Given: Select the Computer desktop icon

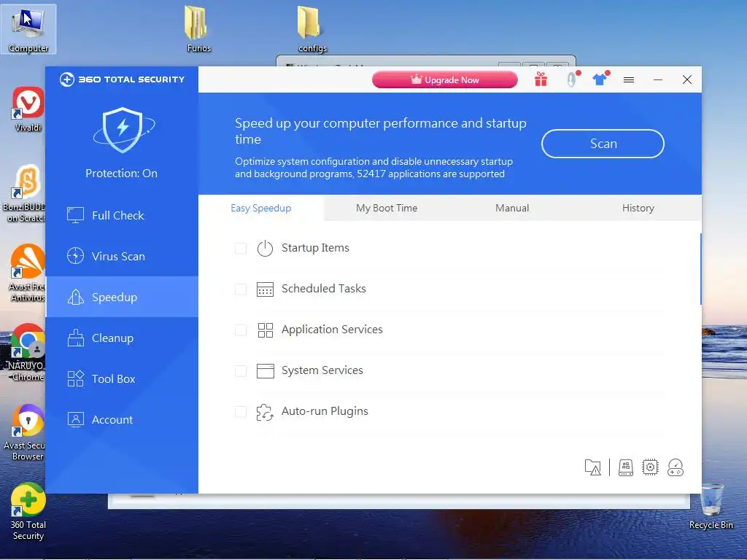Looking at the screenshot, I should click(x=28, y=29).
